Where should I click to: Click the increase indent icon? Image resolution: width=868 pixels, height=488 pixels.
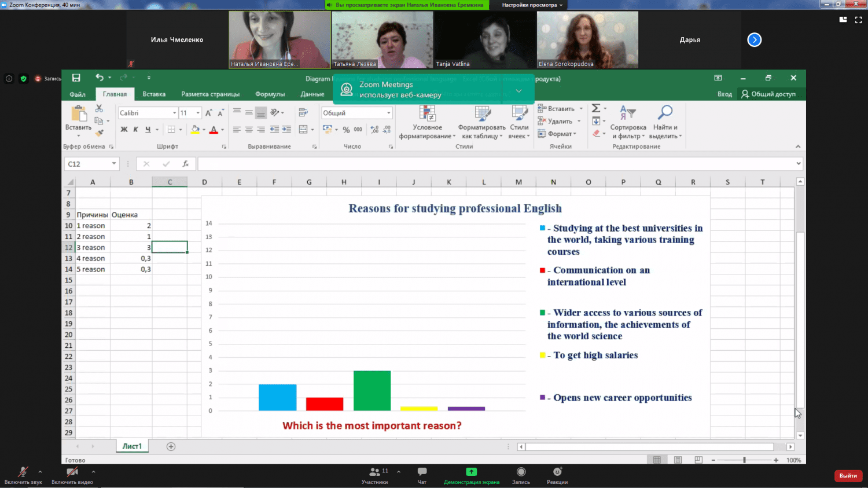[x=286, y=130]
